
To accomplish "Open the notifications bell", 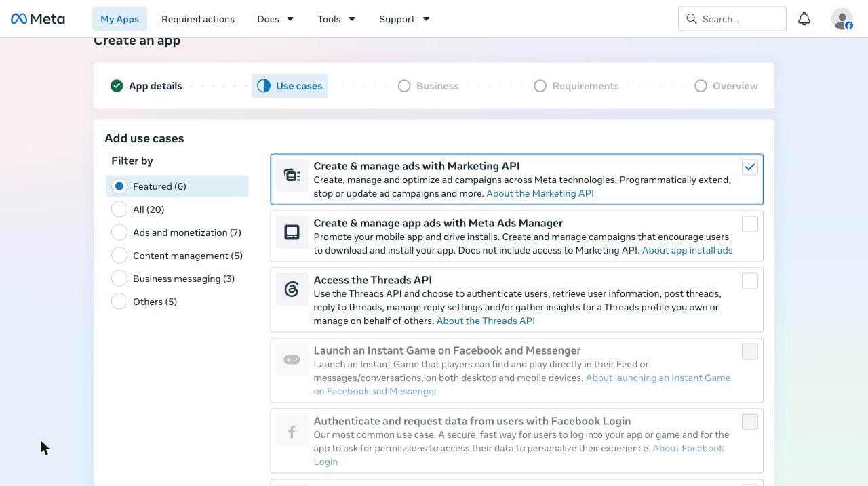I will pyautogui.click(x=804, y=19).
